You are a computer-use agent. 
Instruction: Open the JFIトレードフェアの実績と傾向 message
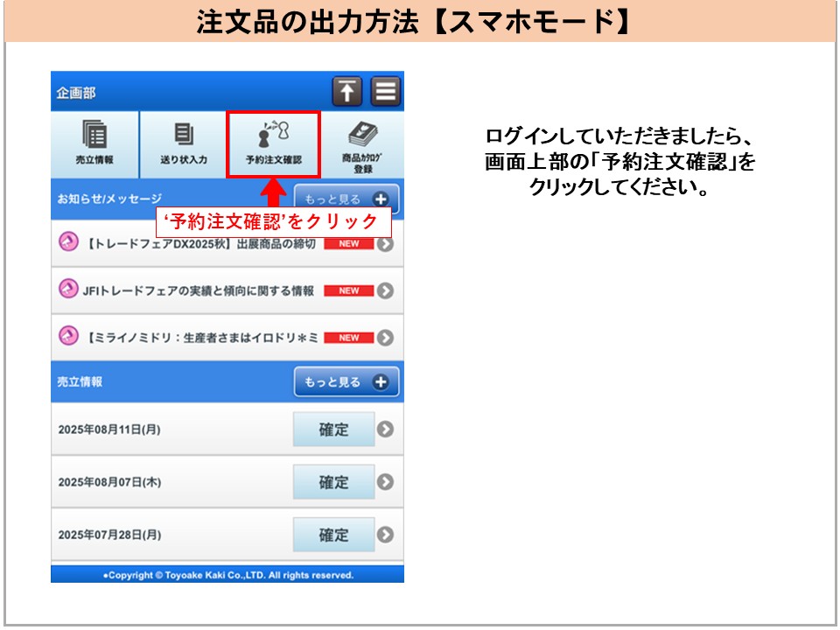pos(199,290)
